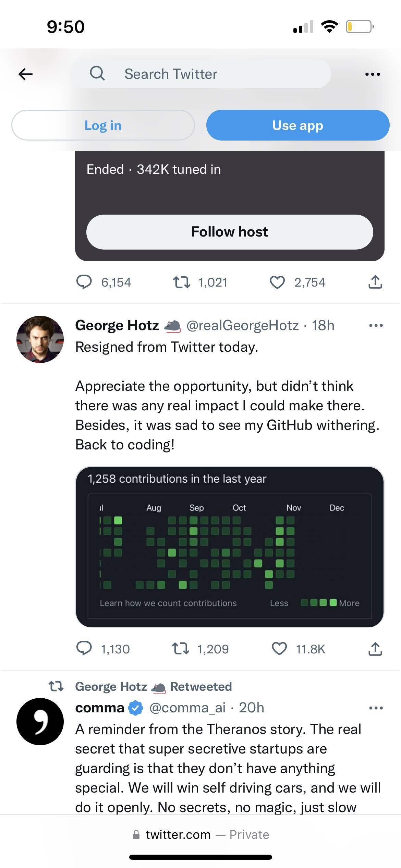401x868 pixels.
Task: Click the back arrow to return
Action: [x=26, y=74]
